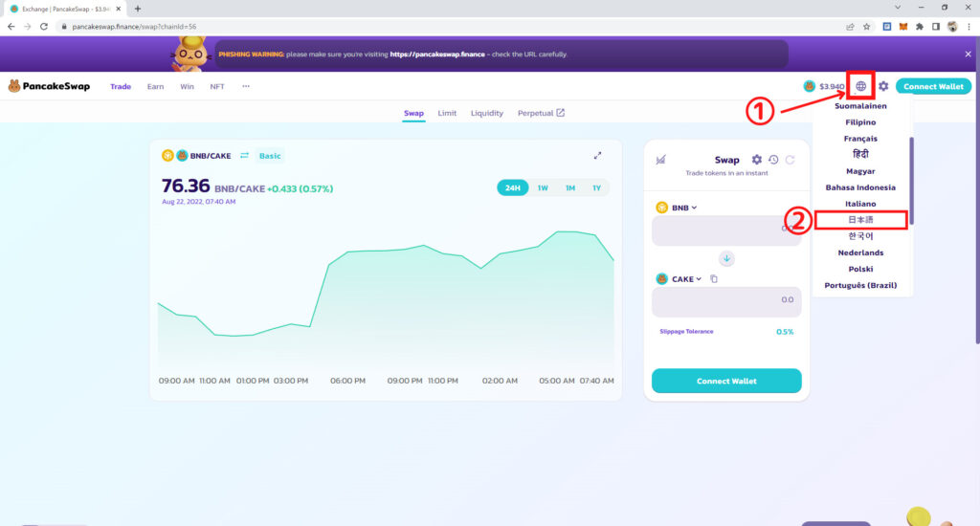The width and height of the screenshot is (980, 526).
Task: Share this page from the address bar
Action: pos(850,27)
